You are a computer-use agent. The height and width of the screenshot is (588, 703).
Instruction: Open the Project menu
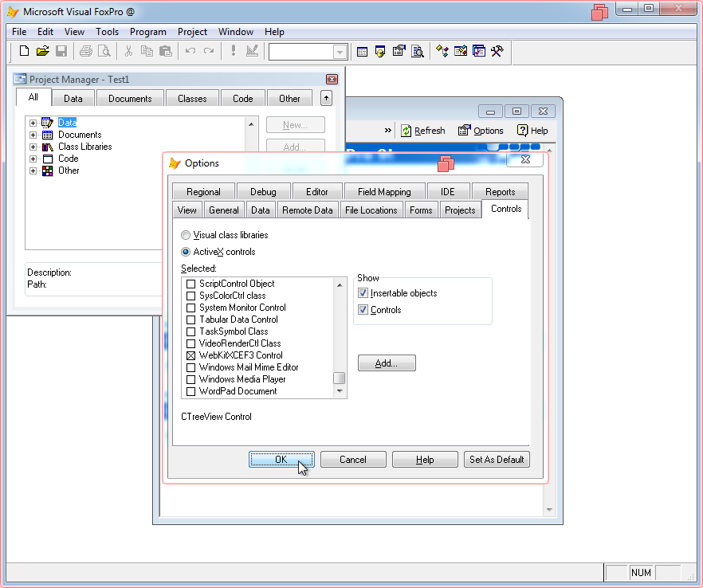pos(192,32)
